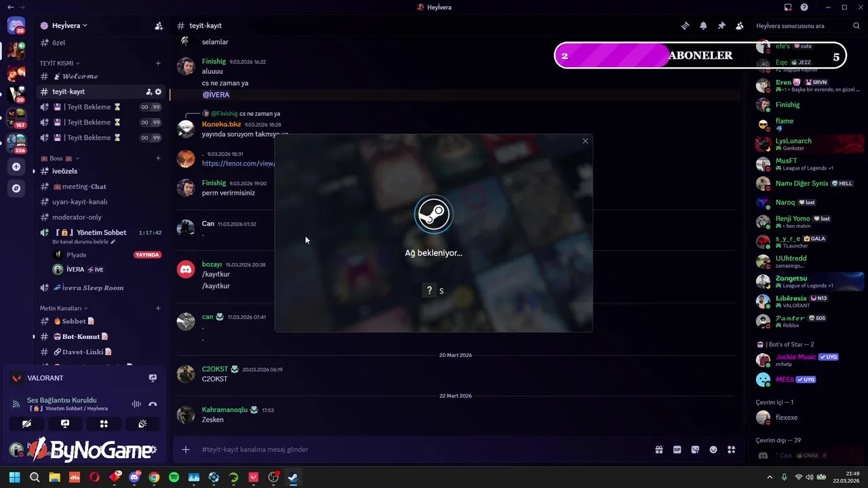Send a gift icon in message bar
The width and height of the screenshot is (868, 488).
click(x=658, y=449)
